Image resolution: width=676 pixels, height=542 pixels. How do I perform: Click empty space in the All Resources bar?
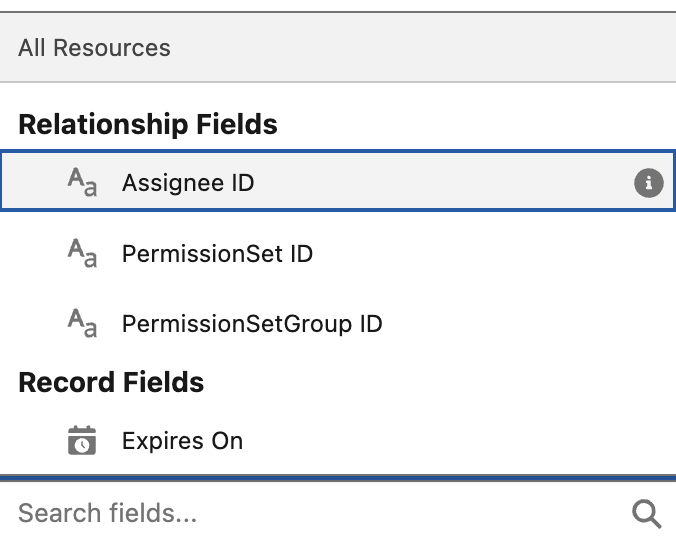point(420,48)
